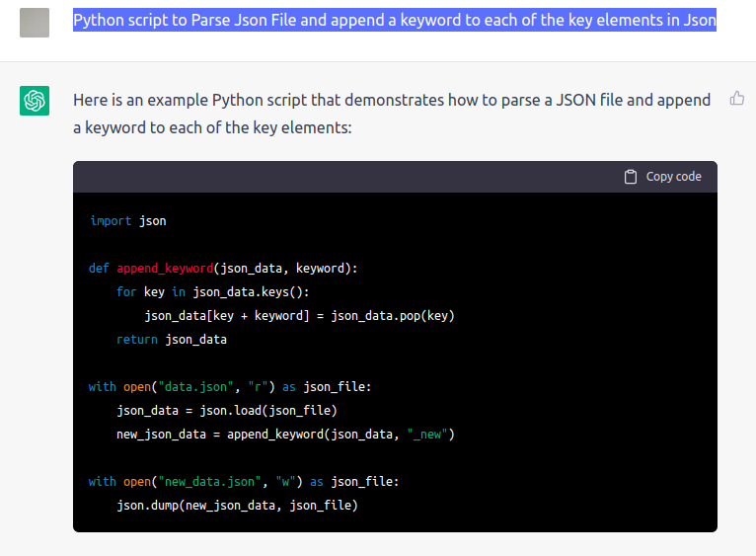Click the 'import json' code line
Image resolution: width=756 pixels, height=556 pixels.
[x=127, y=221]
